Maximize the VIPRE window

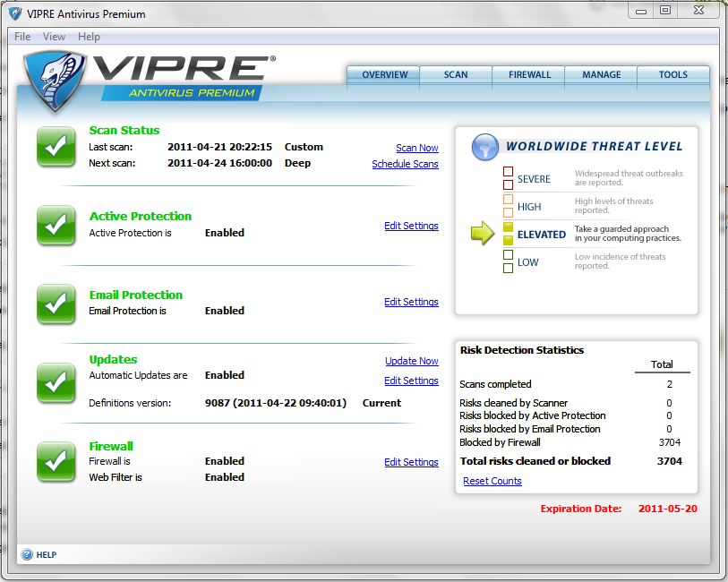coord(665,10)
